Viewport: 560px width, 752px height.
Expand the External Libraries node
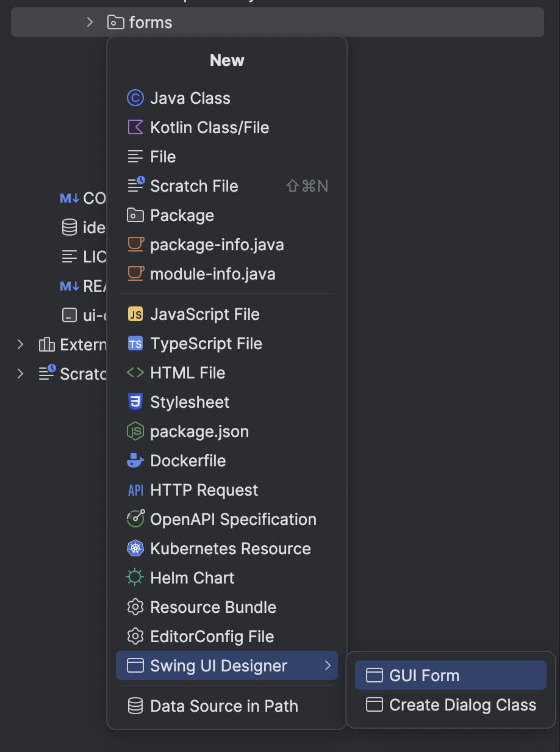(x=20, y=344)
